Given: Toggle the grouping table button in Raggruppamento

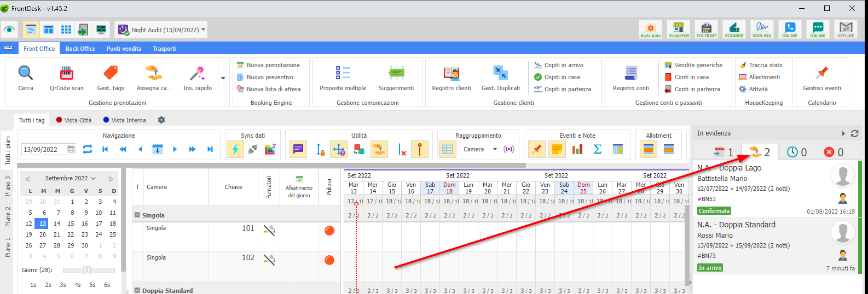Looking at the screenshot, I should click(x=448, y=149).
